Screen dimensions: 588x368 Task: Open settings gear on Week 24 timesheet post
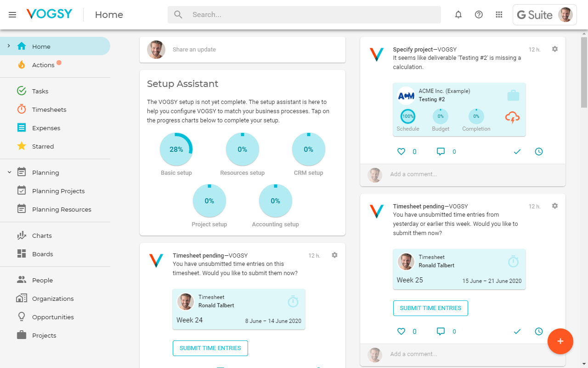(334, 255)
